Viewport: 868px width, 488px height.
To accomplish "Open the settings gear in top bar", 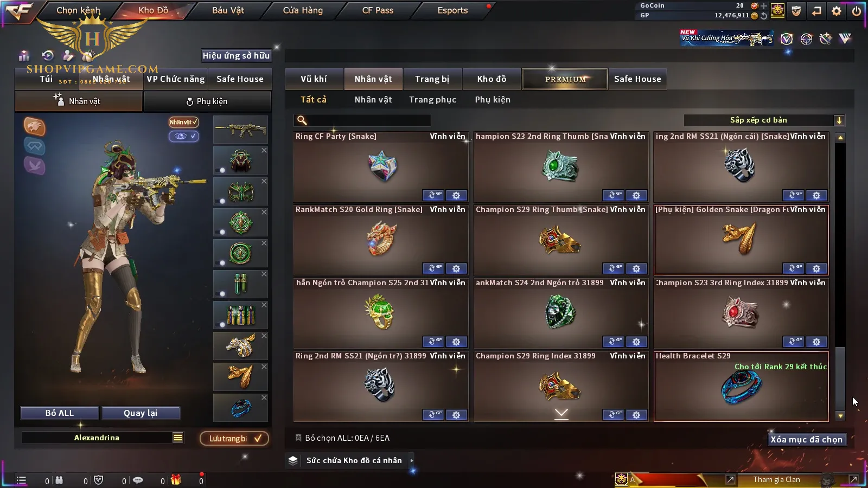I will point(837,11).
